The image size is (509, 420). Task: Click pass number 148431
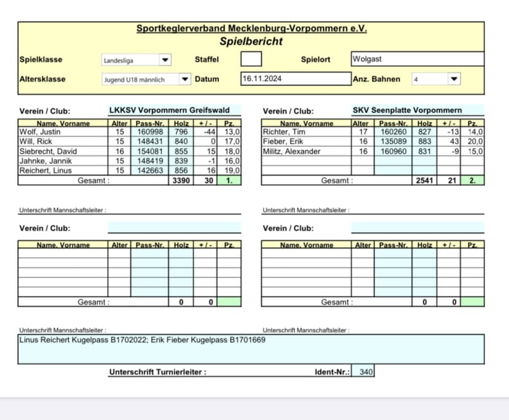(x=149, y=141)
